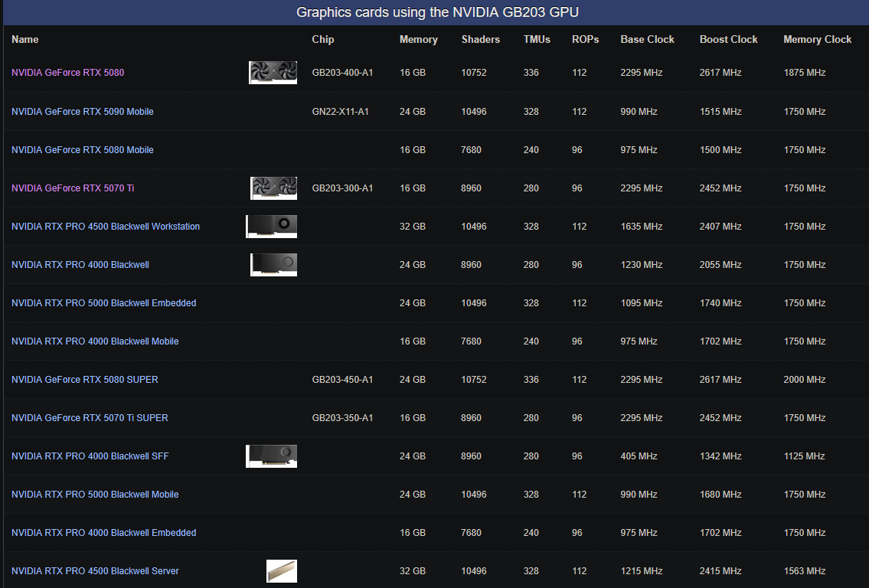Click the 2407 MHz boost clock value
The height and width of the screenshot is (588, 869).
720,226
